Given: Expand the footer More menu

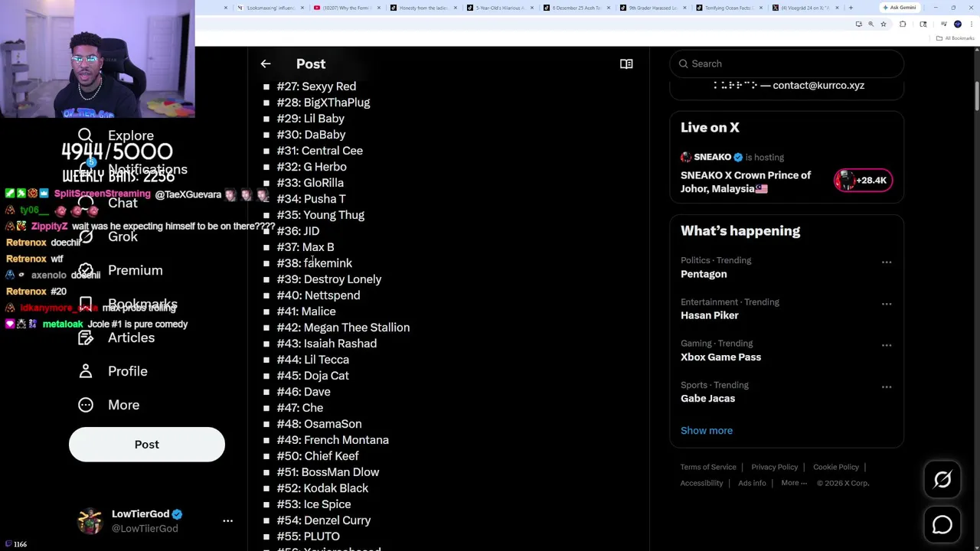Looking at the screenshot, I should (794, 483).
